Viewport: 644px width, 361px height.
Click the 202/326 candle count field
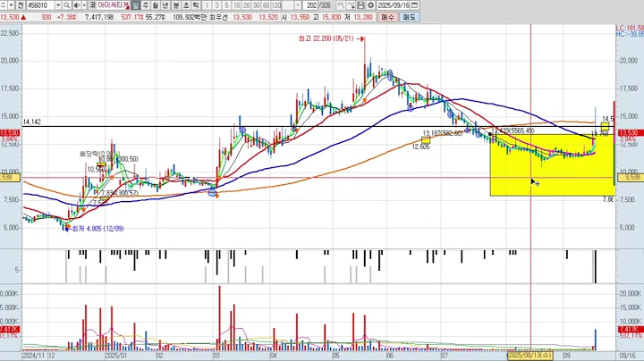pyautogui.click(x=318, y=5)
